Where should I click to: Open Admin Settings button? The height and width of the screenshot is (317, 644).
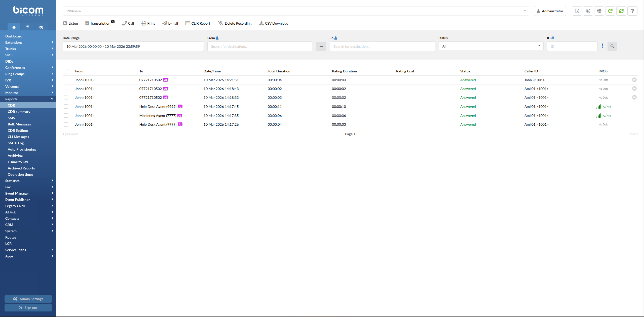[28, 299]
